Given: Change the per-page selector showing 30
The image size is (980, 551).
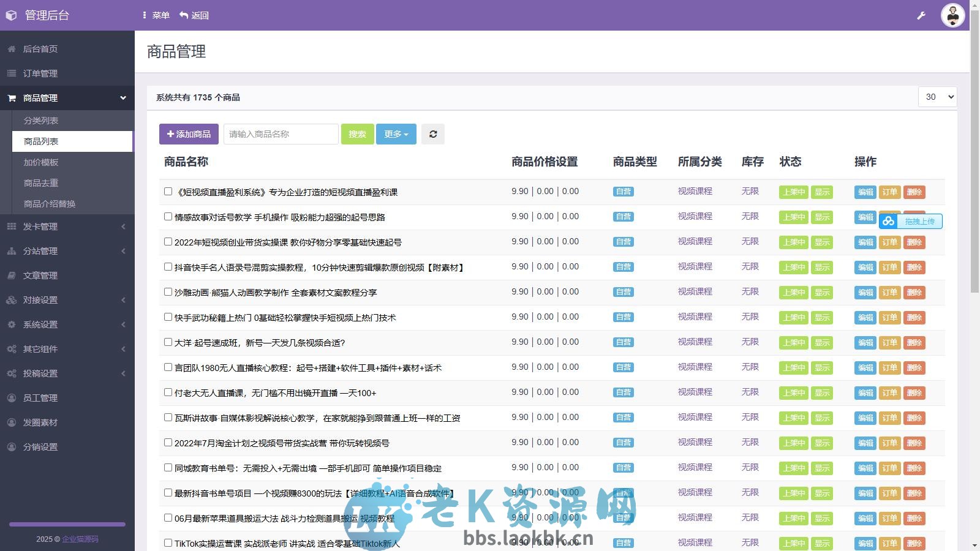Looking at the screenshot, I should (937, 96).
